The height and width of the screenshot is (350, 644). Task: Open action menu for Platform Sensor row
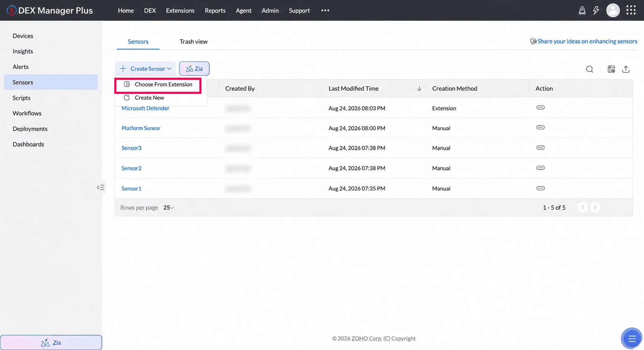540,128
